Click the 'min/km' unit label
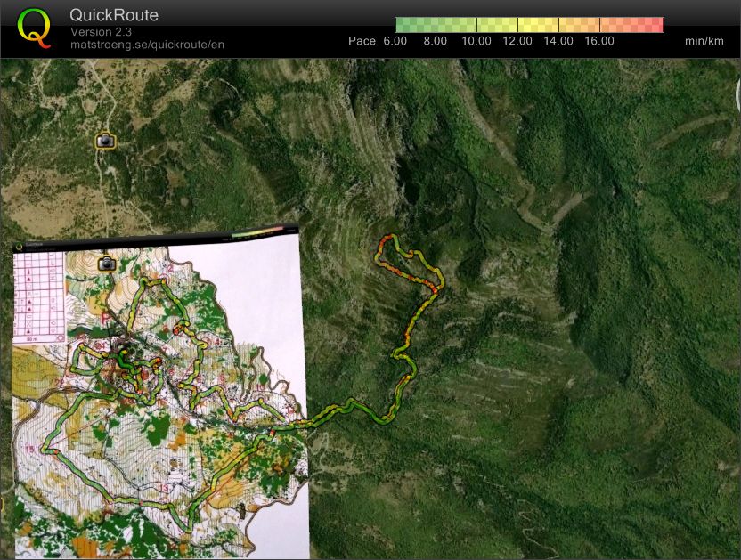 (x=704, y=41)
